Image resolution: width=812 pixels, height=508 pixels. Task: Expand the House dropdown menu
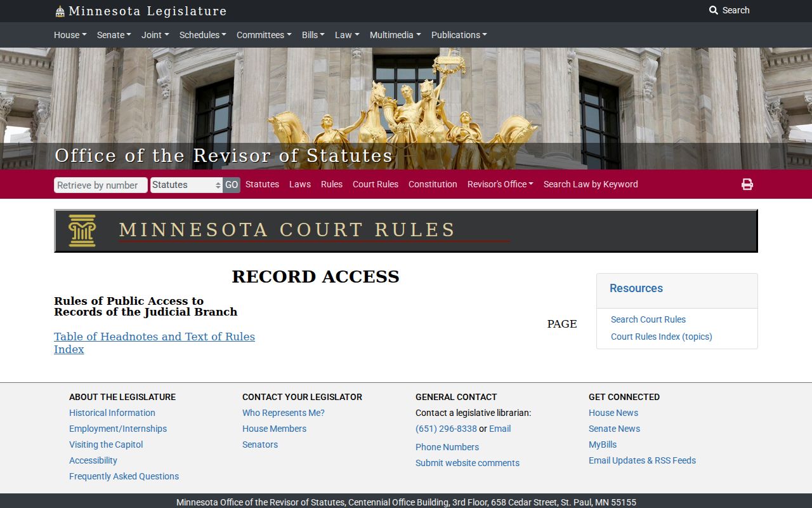(70, 35)
